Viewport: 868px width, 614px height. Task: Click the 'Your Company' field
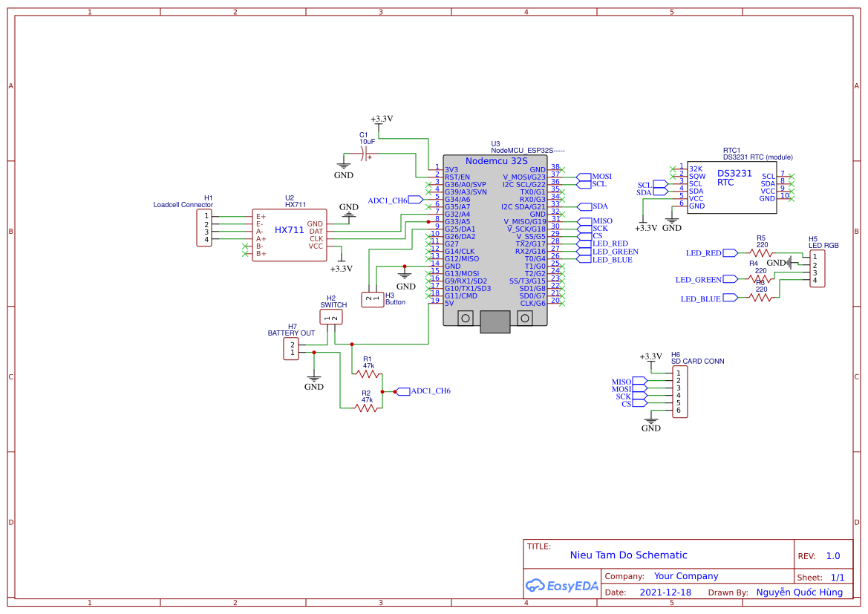coord(686,576)
